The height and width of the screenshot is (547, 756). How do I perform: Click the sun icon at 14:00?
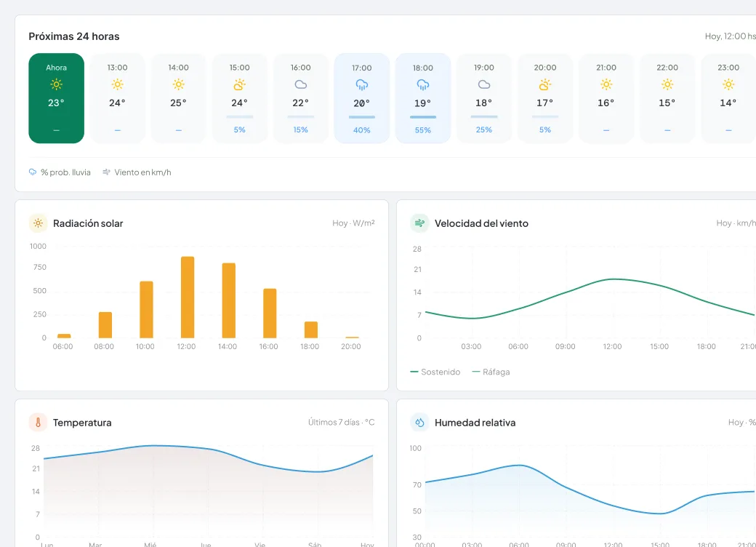click(178, 84)
